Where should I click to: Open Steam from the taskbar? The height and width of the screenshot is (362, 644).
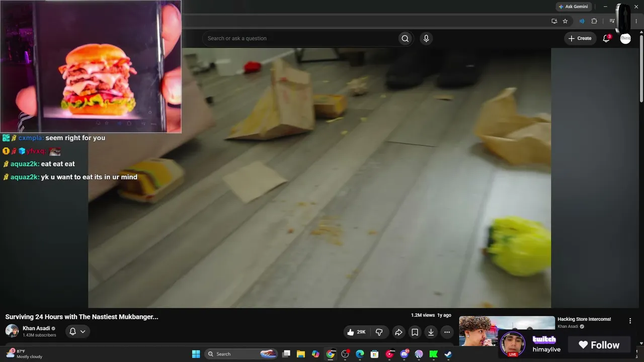click(448, 354)
